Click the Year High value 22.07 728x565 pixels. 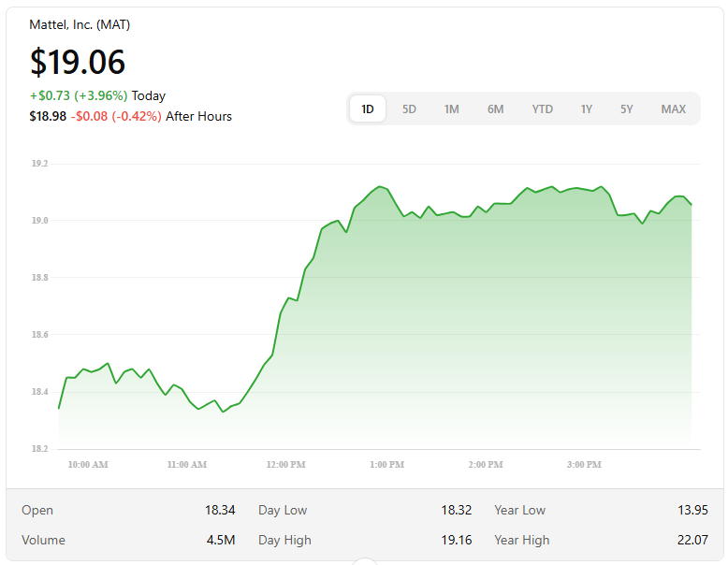(692, 540)
